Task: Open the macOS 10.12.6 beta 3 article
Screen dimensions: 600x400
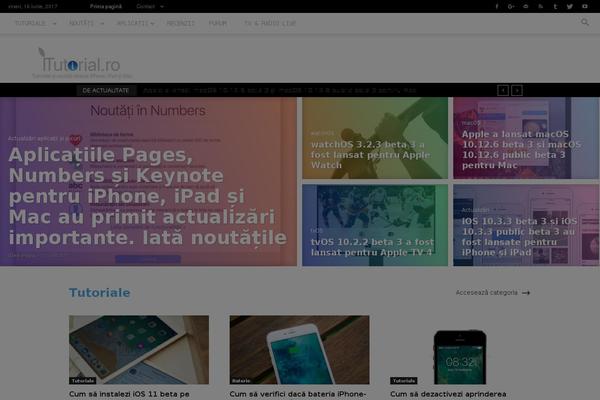Action: coord(521,149)
